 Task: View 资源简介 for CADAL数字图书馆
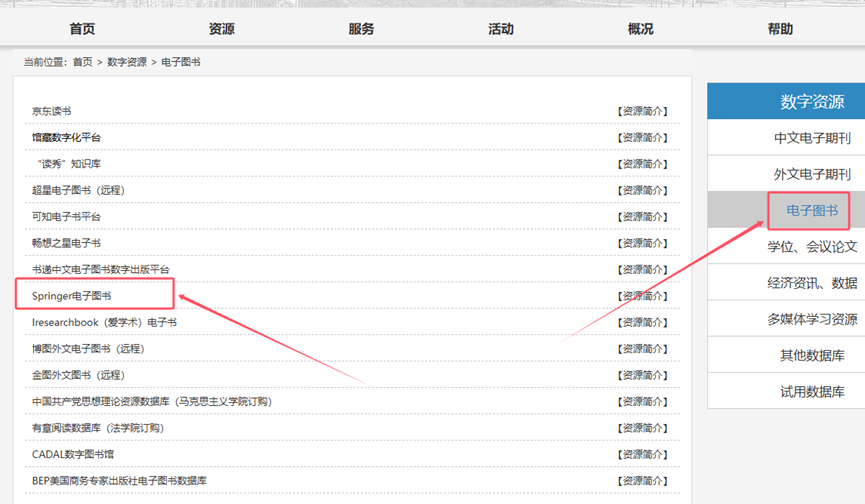pos(643,455)
